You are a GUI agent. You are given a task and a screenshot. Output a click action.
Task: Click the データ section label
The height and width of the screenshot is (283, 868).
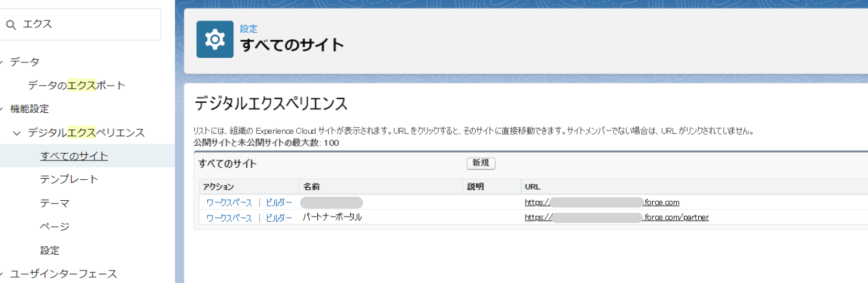(25, 62)
